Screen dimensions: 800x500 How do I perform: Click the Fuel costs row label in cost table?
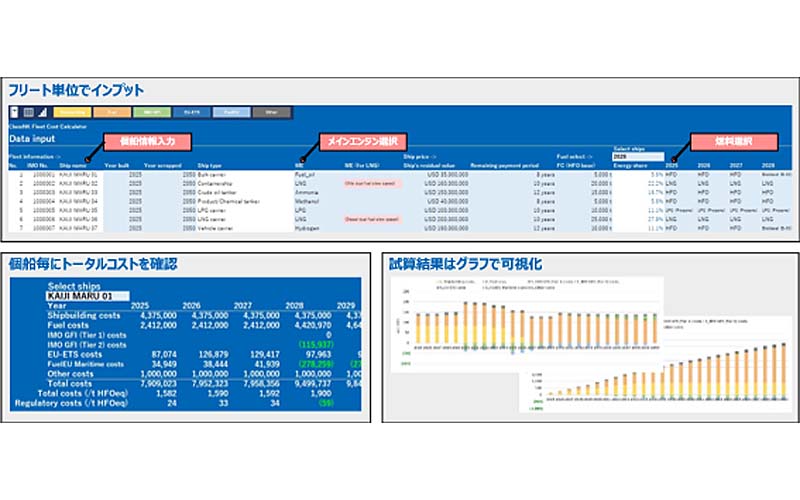pyautogui.click(x=68, y=325)
